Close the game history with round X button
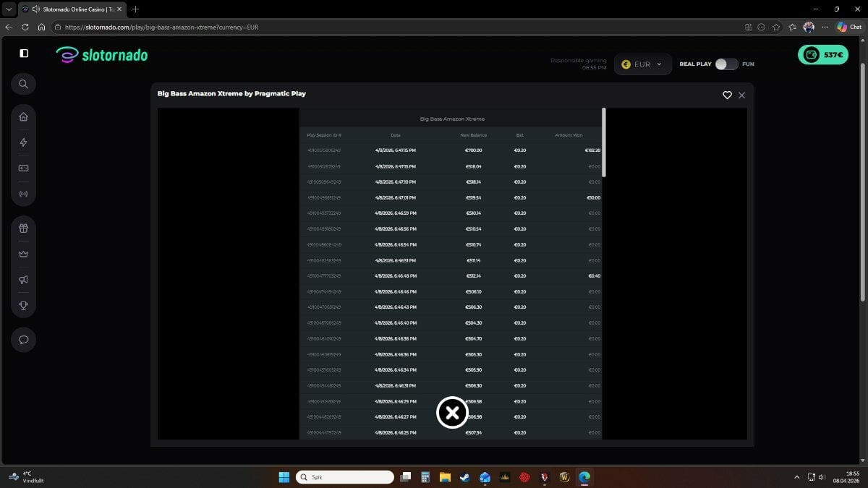 point(452,413)
